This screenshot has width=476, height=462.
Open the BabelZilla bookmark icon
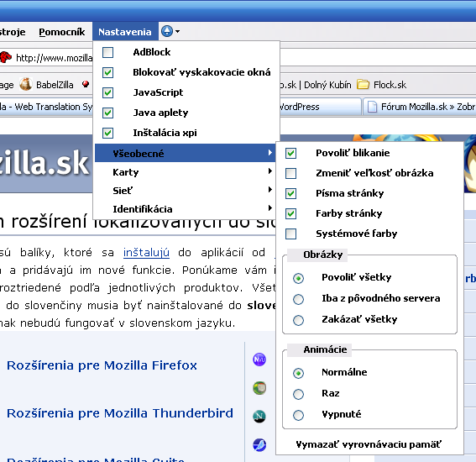[x=25, y=84]
